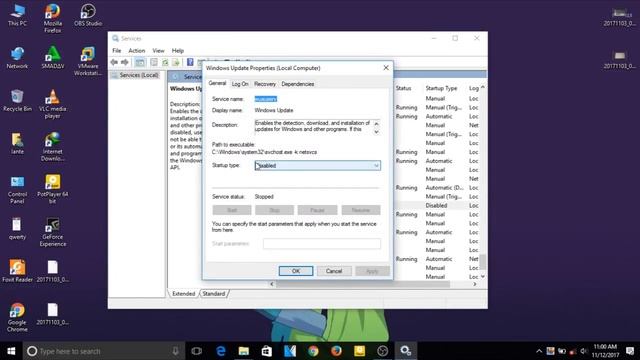The image size is (640, 360).
Task: Open VLC media player desktop icon
Action: pyautogui.click(x=53, y=104)
